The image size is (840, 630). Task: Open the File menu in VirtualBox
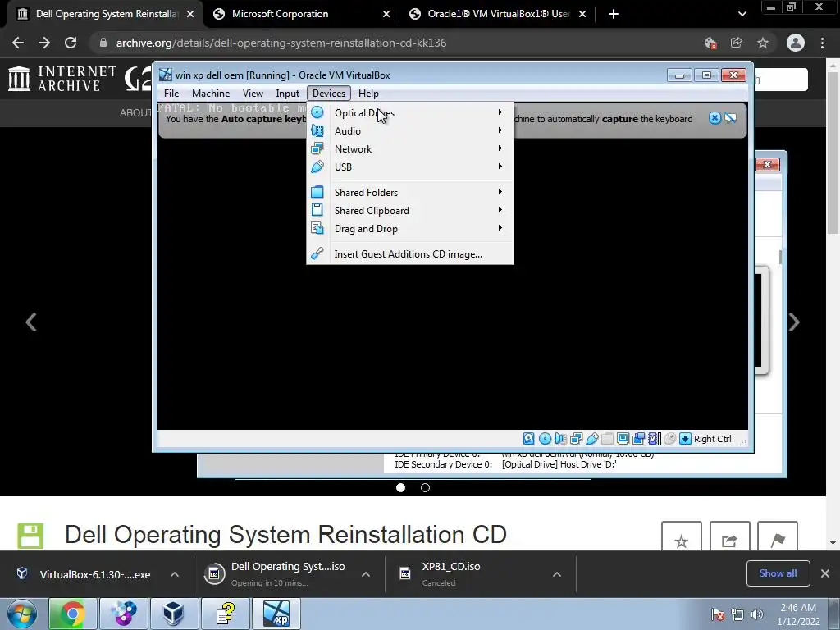(x=171, y=94)
